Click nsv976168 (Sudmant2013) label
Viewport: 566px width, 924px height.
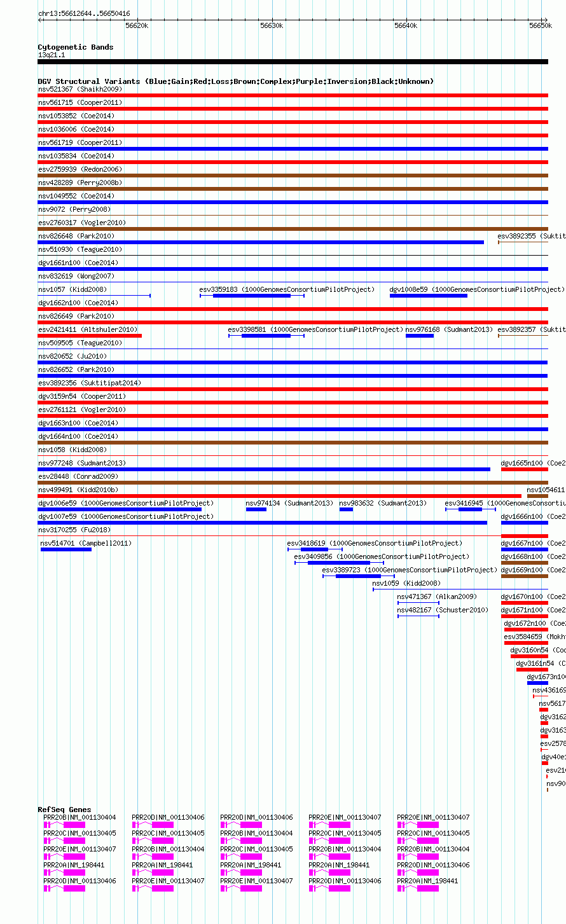pos(449,329)
